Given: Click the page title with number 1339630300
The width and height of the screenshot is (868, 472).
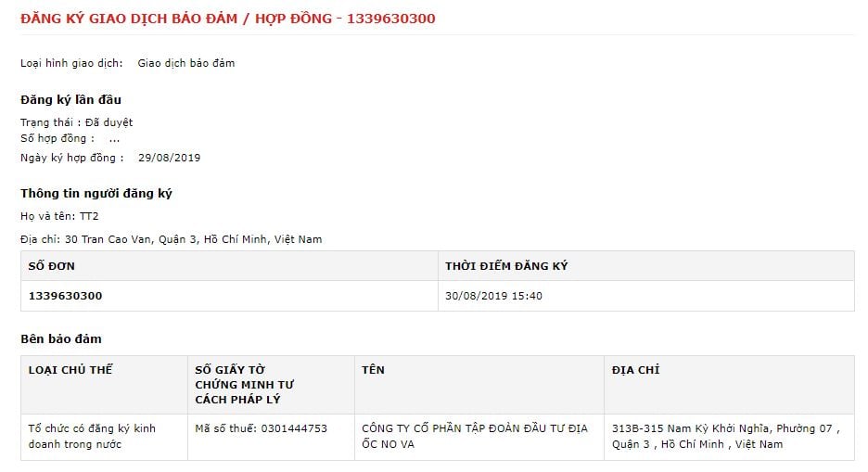Looking at the screenshot, I should coord(227,19).
